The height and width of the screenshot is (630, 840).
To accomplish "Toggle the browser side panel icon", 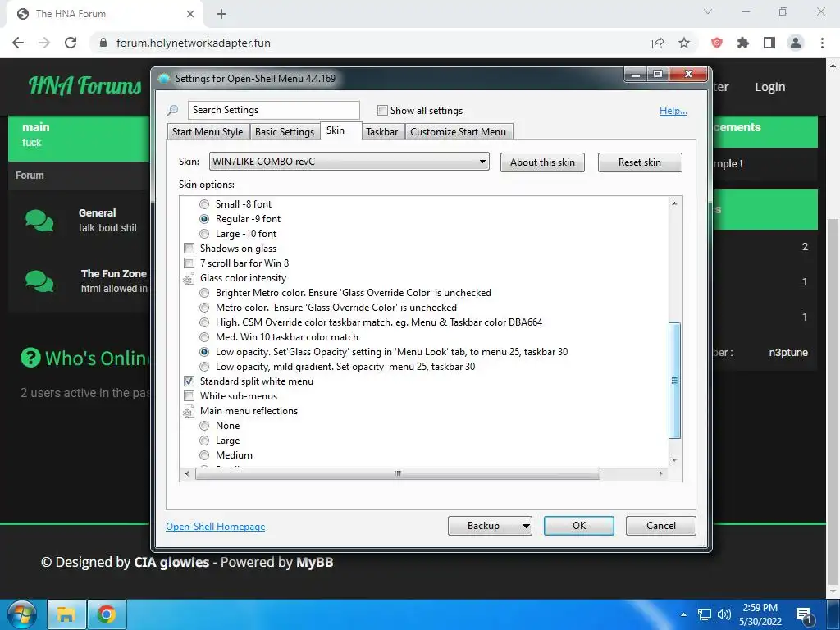I will [x=769, y=43].
